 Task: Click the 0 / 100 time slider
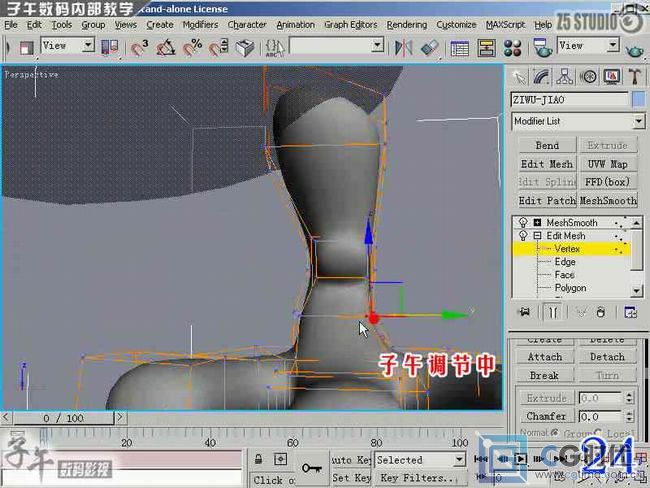[x=63, y=418]
